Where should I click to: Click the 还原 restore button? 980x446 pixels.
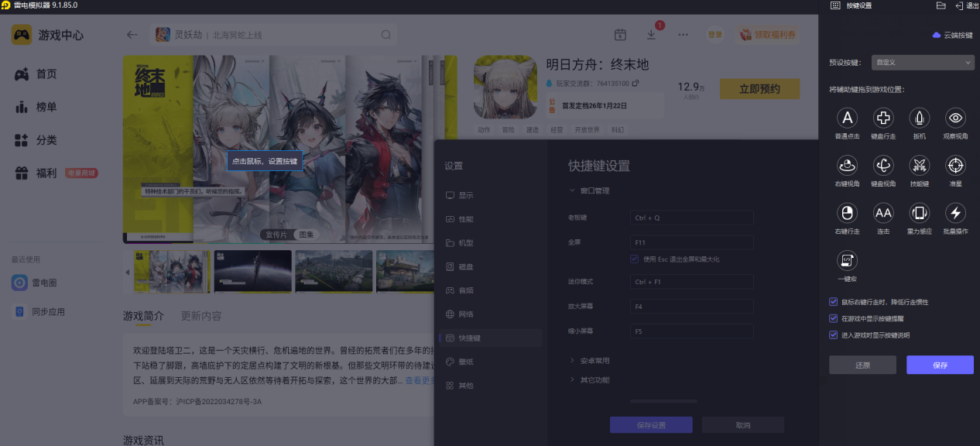(862, 365)
